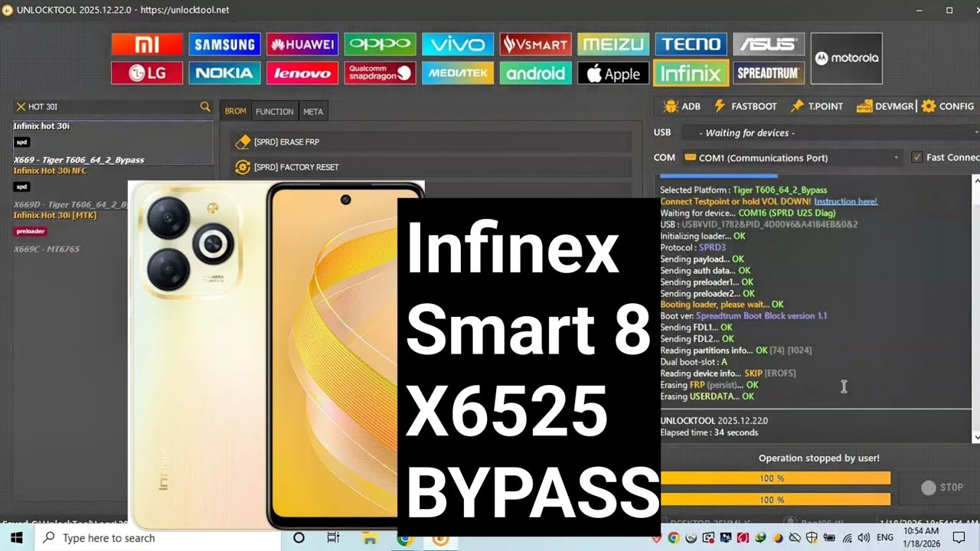The height and width of the screenshot is (551, 980).
Task: Switch to the FUNCTION tab
Action: tap(274, 112)
